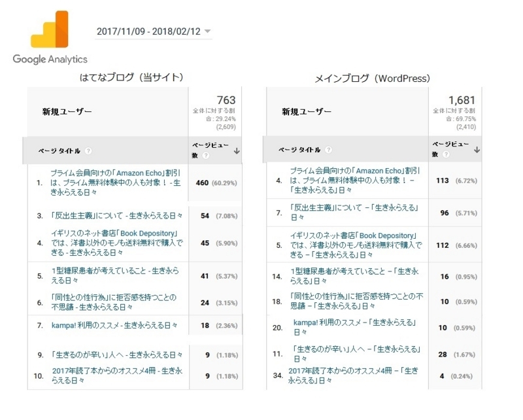This screenshot has height=420, width=523.
Task: Click the 763 new users value
Action: [226, 100]
